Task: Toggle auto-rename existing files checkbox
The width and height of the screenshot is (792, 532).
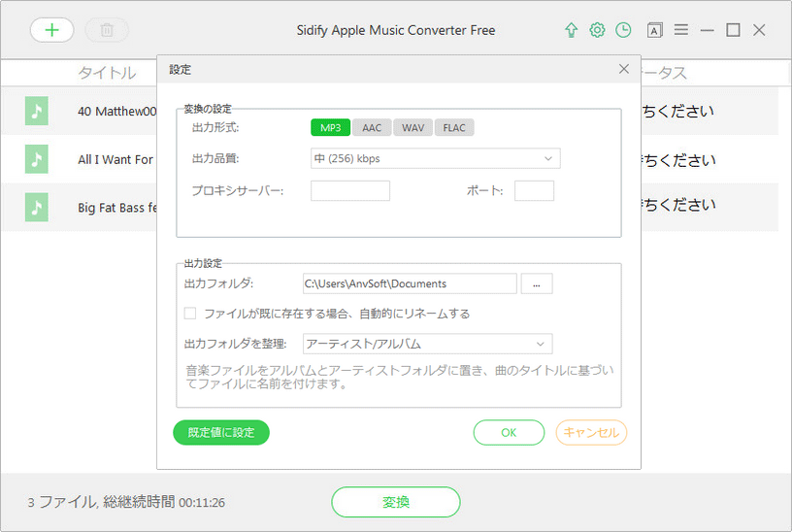Action: pos(190,314)
